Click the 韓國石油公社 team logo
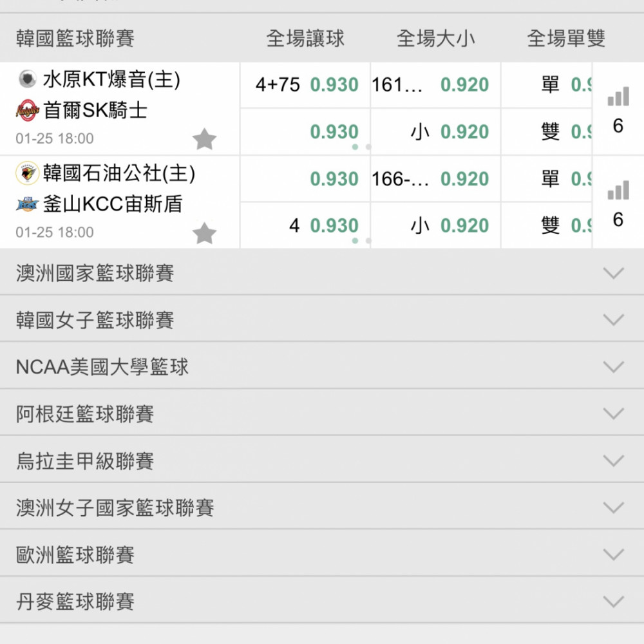Image resolution: width=644 pixels, height=644 pixels. (28, 173)
